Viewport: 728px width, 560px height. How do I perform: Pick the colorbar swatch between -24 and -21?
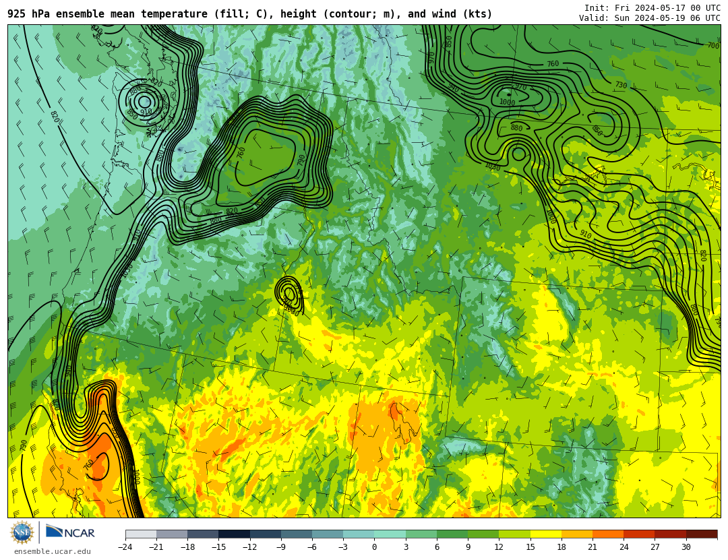[x=141, y=534]
